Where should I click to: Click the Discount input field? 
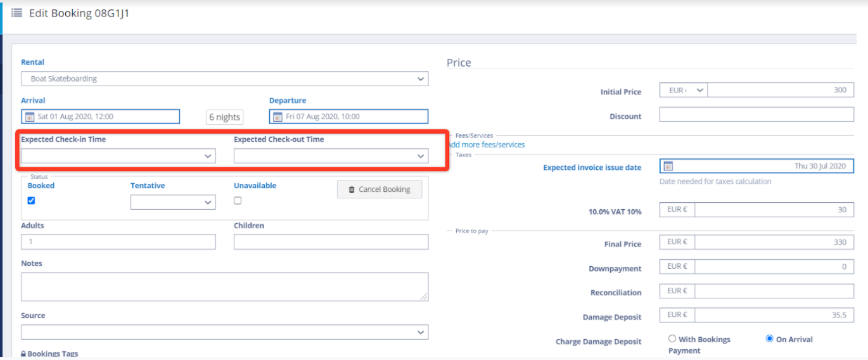click(756, 115)
